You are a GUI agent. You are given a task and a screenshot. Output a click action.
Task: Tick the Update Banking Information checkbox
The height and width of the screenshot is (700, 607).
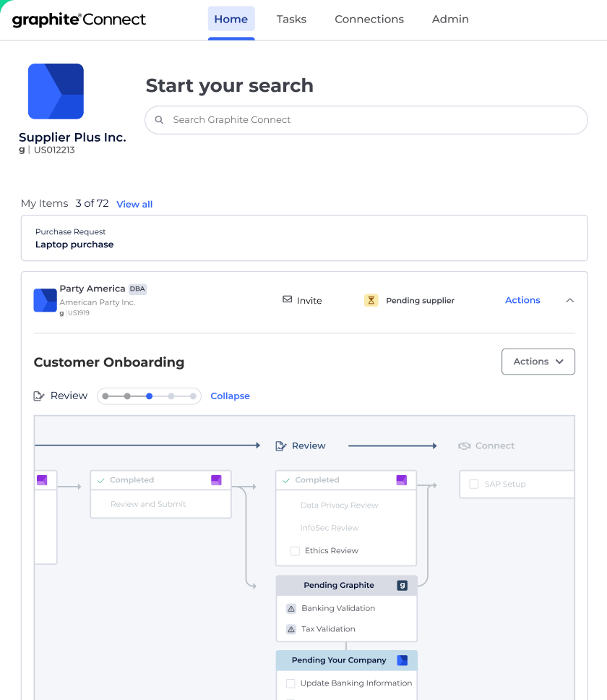pyautogui.click(x=290, y=683)
